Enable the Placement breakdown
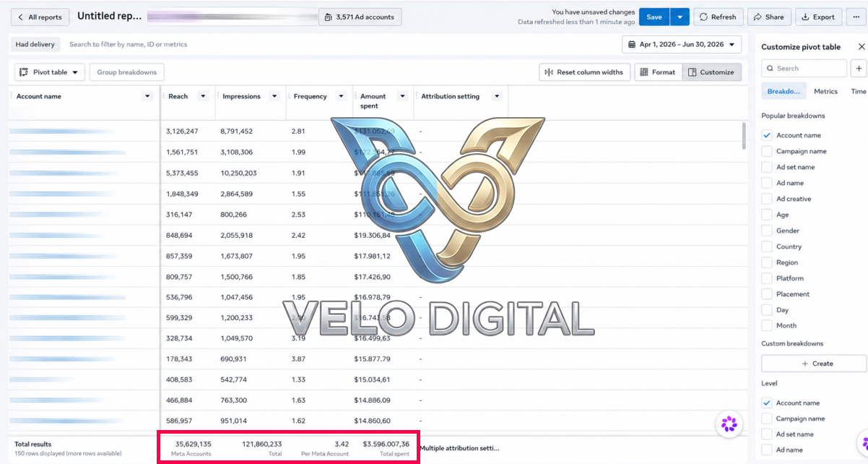The width and height of the screenshot is (868, 464). point(767,294)
